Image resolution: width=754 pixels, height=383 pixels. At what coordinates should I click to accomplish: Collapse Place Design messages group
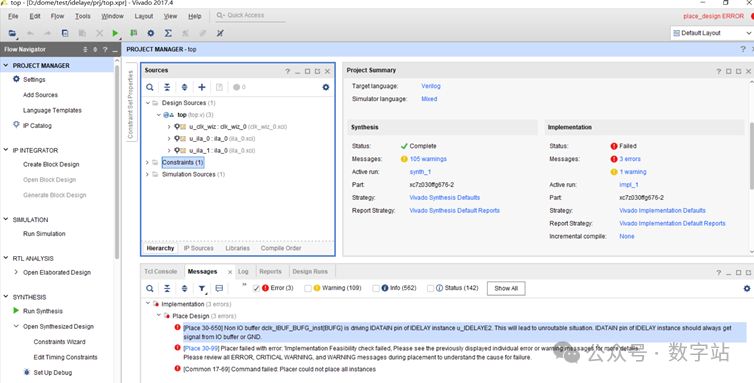(159, 316)
